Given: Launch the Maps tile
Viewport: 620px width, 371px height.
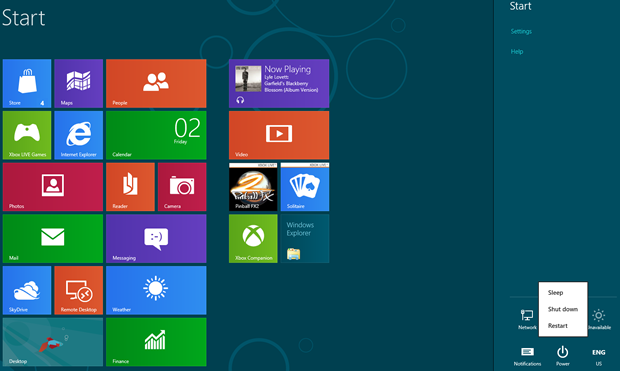Looking at the screenshot, I should [x=79, y=83].
